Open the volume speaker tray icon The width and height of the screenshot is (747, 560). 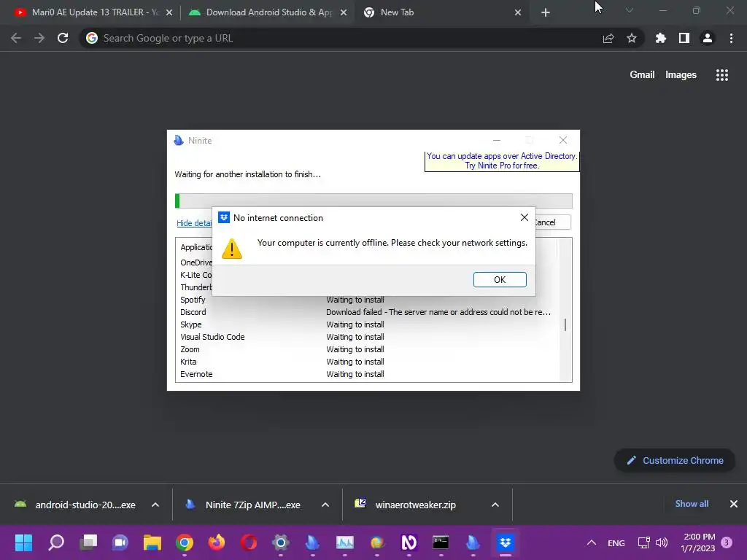[x=662, y=542]
